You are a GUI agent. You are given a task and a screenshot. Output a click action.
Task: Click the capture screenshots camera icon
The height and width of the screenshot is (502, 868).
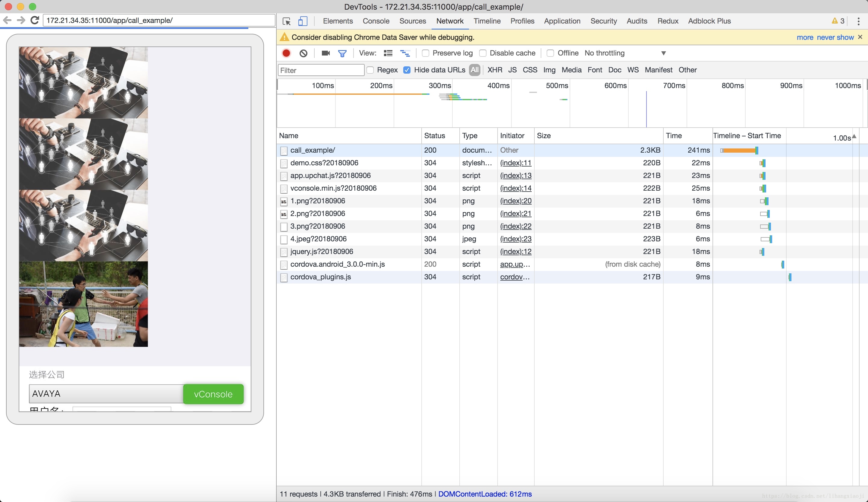click(325, 53)
